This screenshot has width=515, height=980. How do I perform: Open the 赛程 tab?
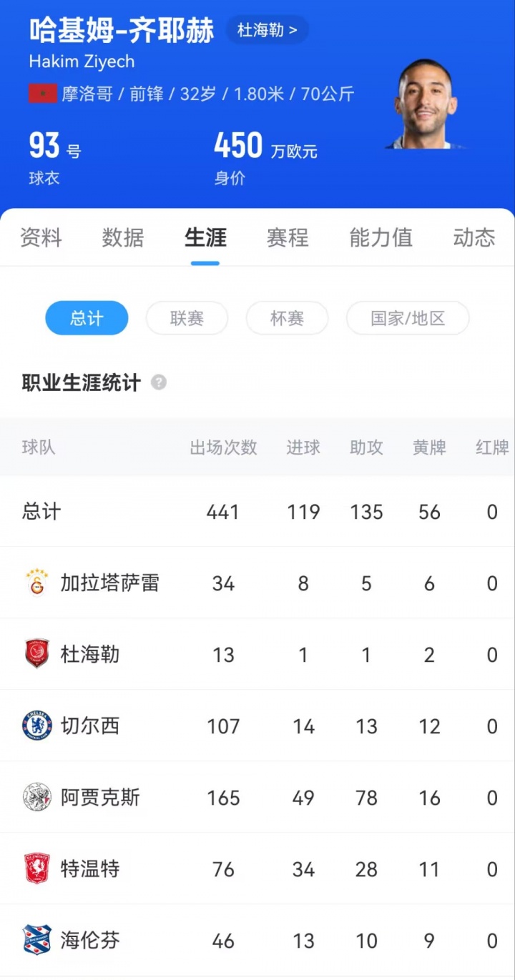coord(288,237)
